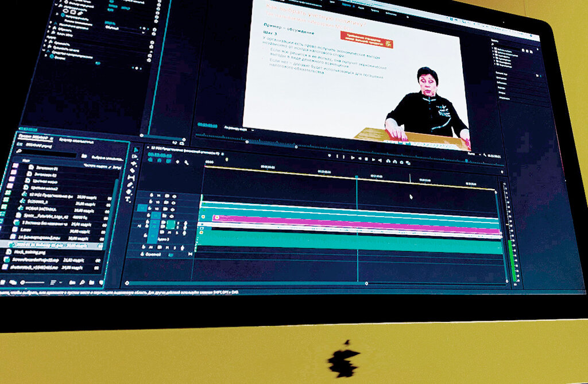This screenshot has width=588, height=384.
Task: Click the Step Forward one frame button
Action: click(x=373, y=160)
